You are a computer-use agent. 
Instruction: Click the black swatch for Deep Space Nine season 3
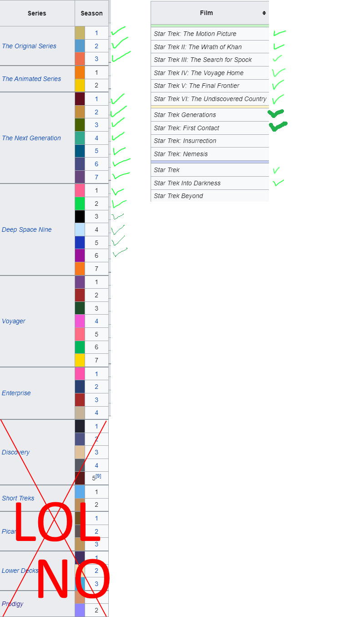tap(80, 216)
